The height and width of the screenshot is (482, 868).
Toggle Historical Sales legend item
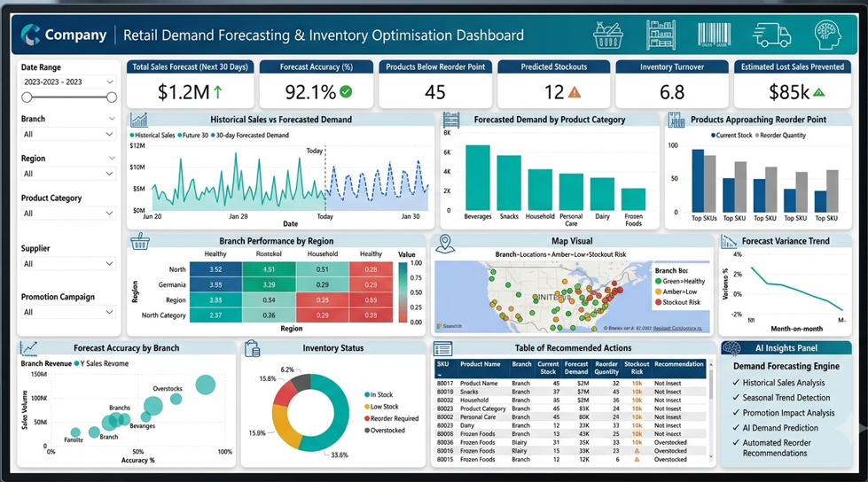(x=152, y=135)
